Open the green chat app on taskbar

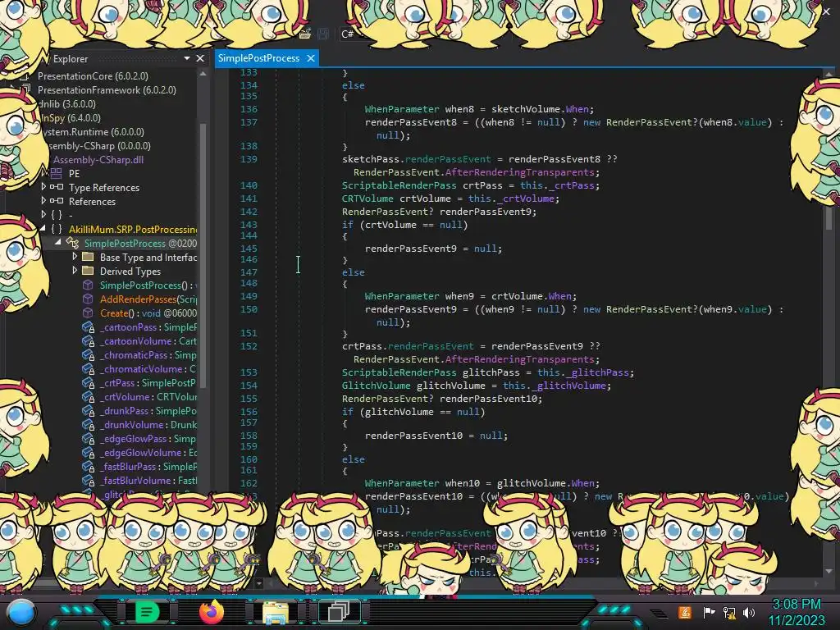pos(147,611)
